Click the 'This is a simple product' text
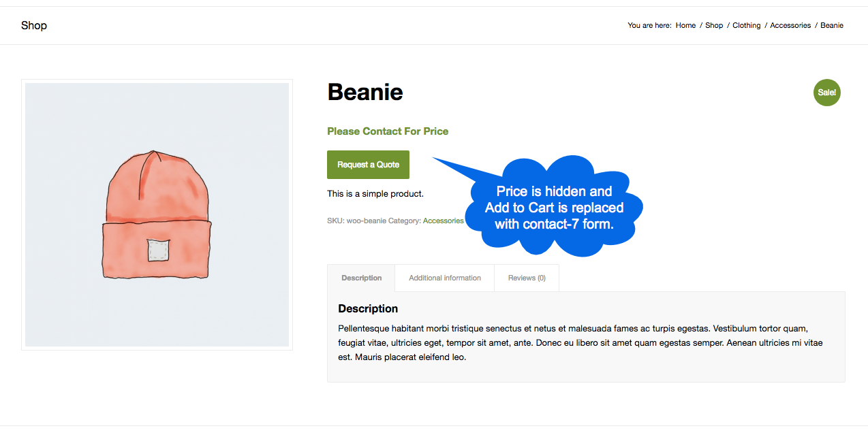The width and height of the screenshot is (868, 437). pos(375,194)
